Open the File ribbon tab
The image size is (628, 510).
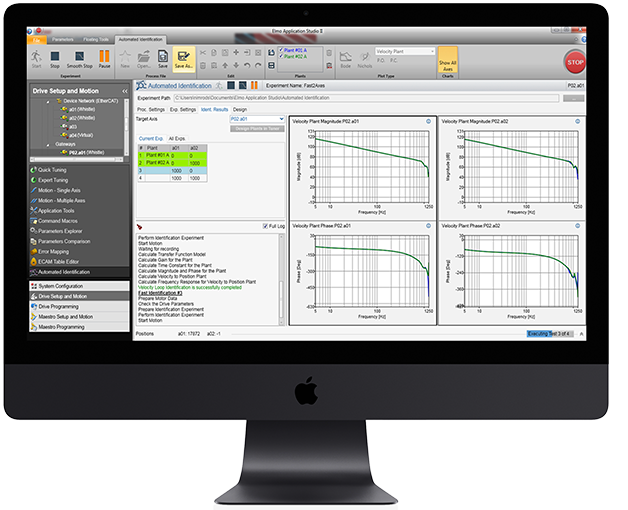pos(36,40)
